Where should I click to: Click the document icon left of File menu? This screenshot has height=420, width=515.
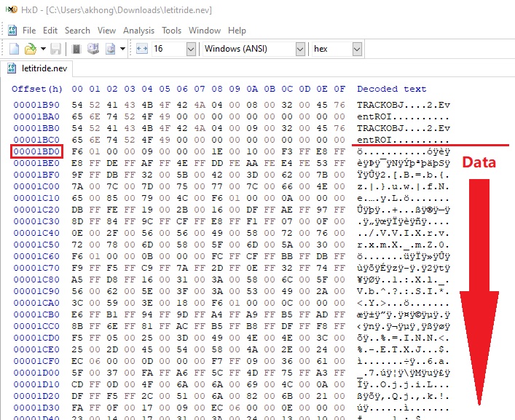pyautogui.click(x=12, y=31)
